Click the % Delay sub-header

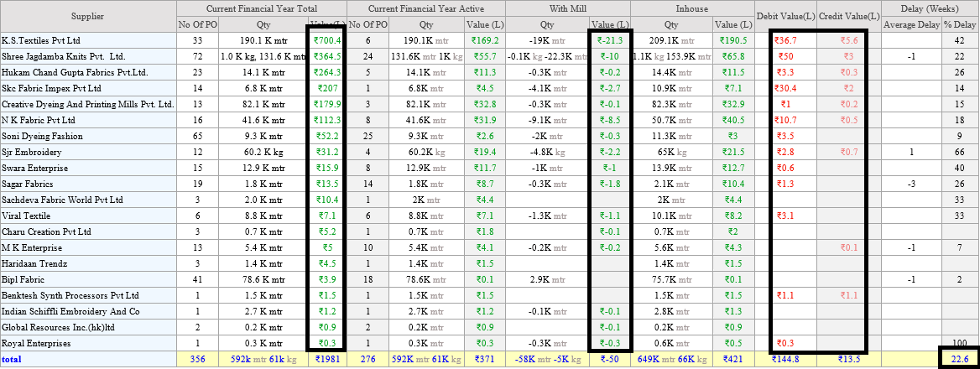[x=961, y=25]
